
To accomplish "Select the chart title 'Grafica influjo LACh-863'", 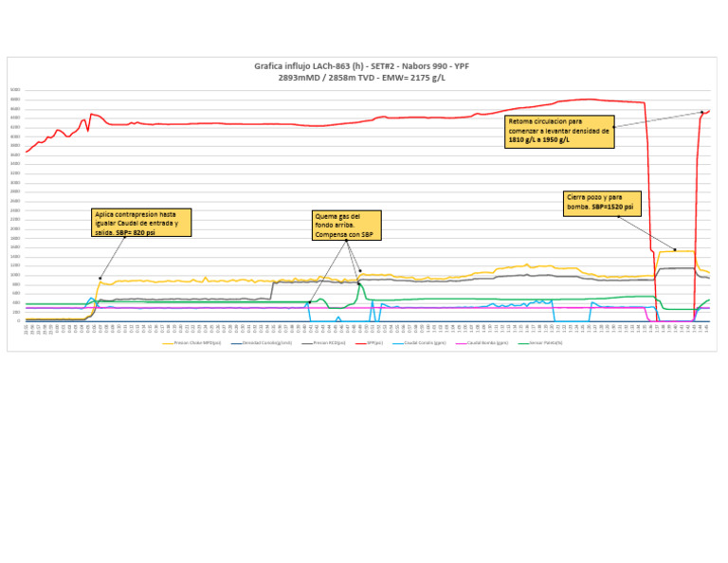I will [361, 66].
